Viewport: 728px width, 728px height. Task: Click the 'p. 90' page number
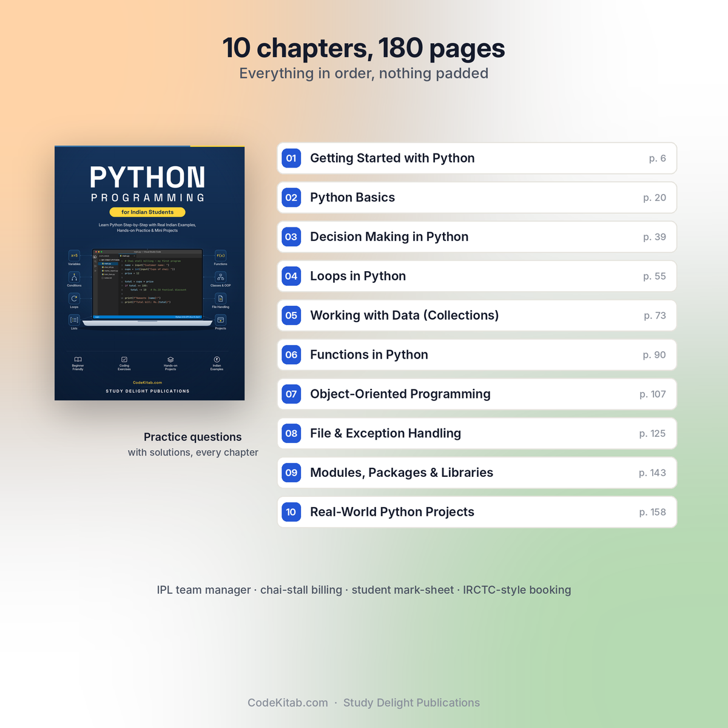click(x=655, y=355)
